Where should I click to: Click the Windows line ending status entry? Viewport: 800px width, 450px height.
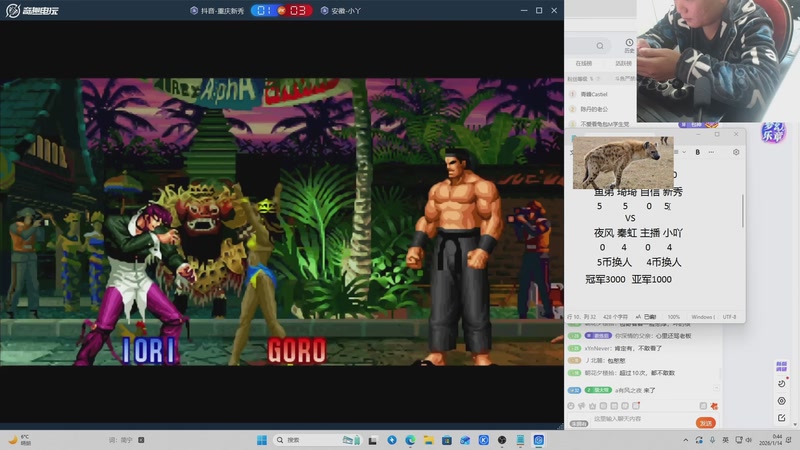[703, 317]
